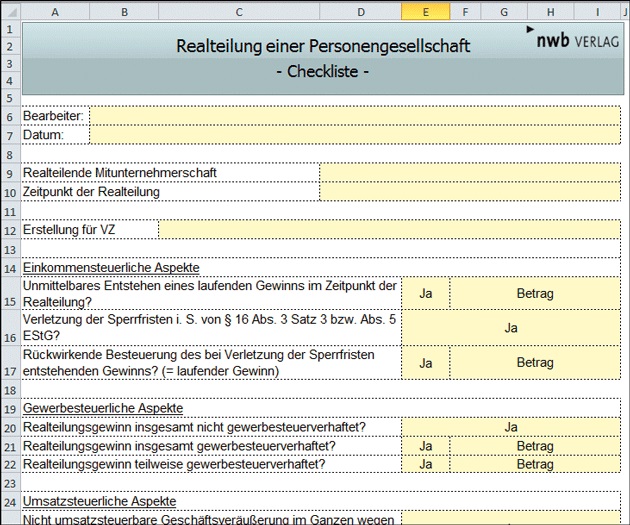
Task: Click the Select All corner of the sheet
Action: tap(9, 10)
